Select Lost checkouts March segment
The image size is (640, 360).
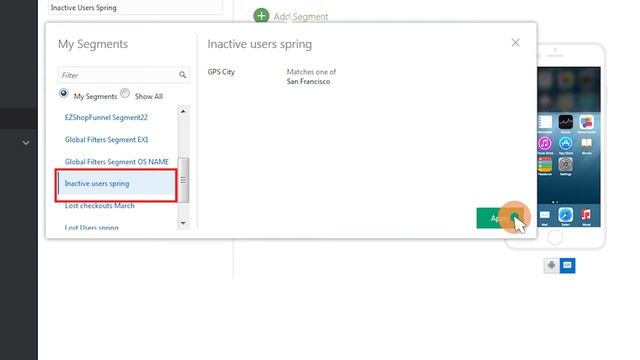pyautogui.click(x=100, y=206)
